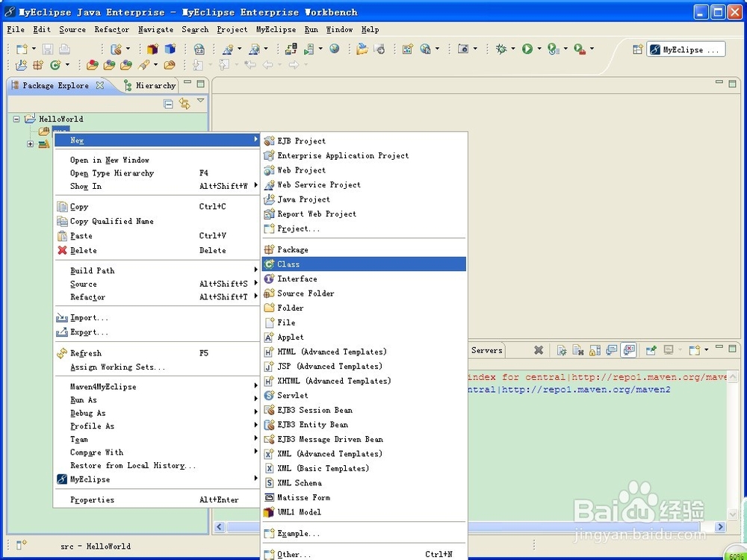The width and height of the screenshot is (747, 560).
Task: Click the Run External Tools icon
Action: 580,49
